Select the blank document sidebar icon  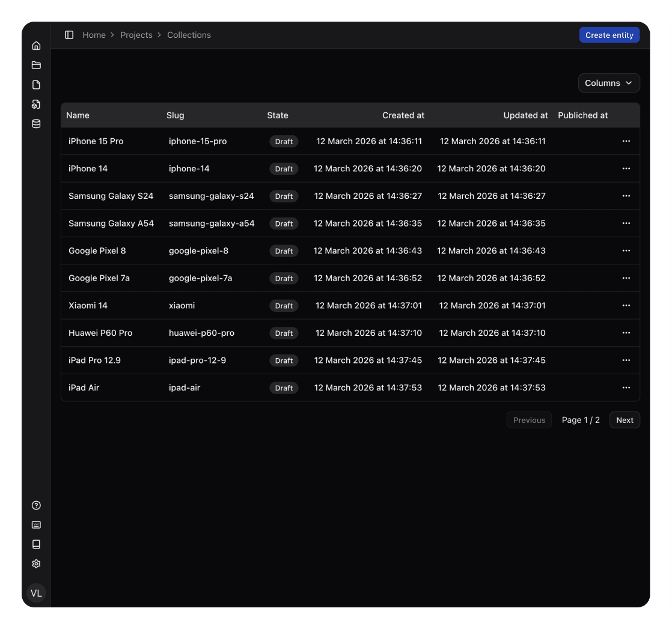point(36,85)
